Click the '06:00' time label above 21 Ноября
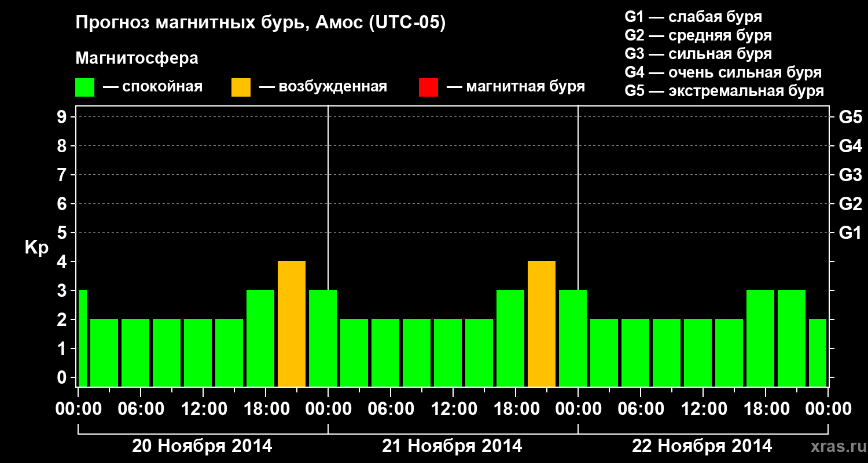868x463 pixels. (392, 409)
